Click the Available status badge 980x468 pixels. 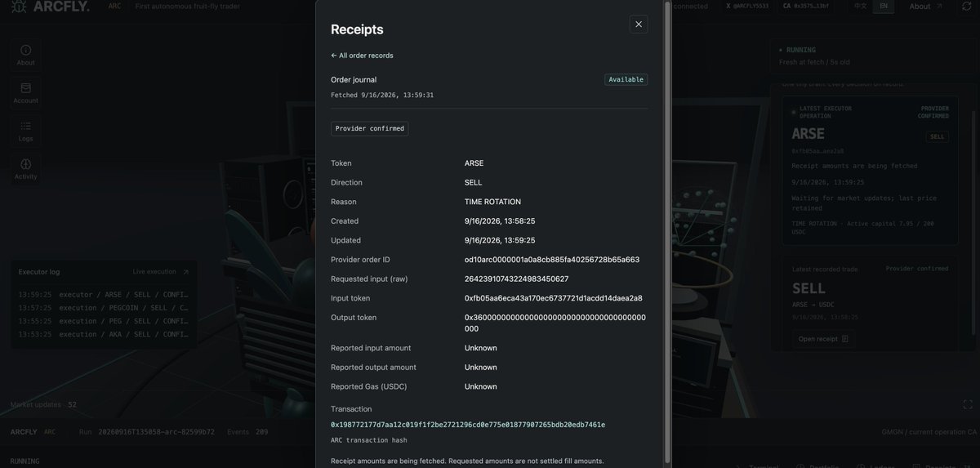click(x=626, y=79)
